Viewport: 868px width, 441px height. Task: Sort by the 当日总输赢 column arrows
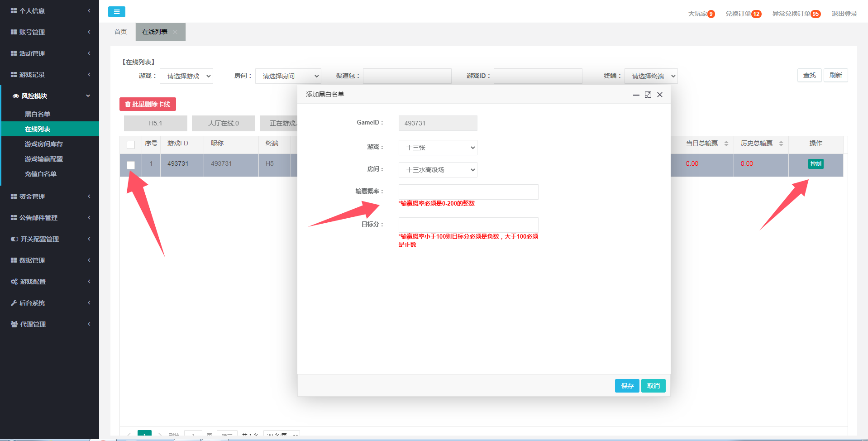coord(726,144)
